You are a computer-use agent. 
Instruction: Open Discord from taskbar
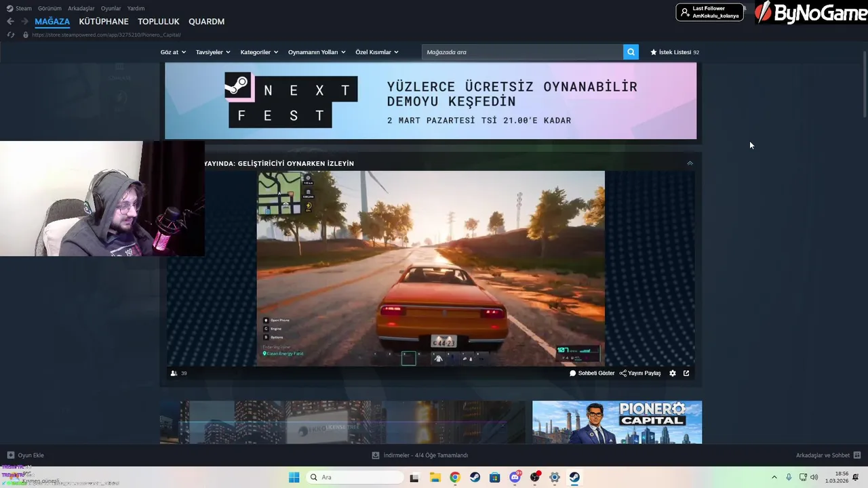coord(515,477)
